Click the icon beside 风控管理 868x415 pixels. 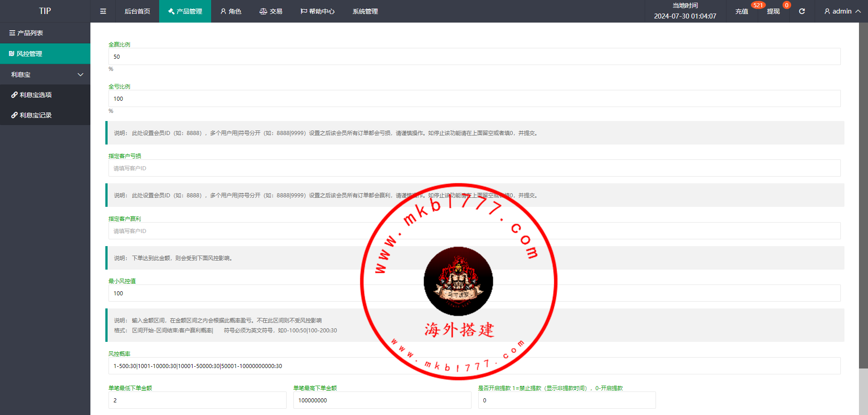(x=12, y=54)
